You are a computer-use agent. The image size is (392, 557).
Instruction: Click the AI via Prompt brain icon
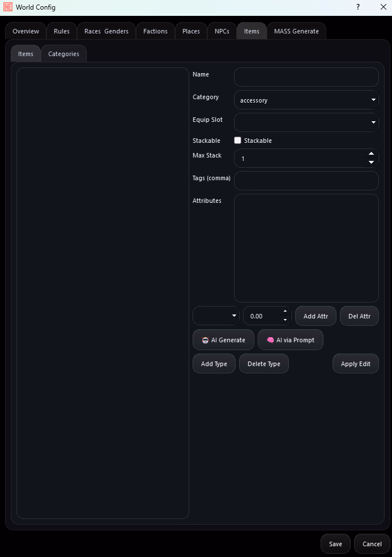tap(270, 340)
